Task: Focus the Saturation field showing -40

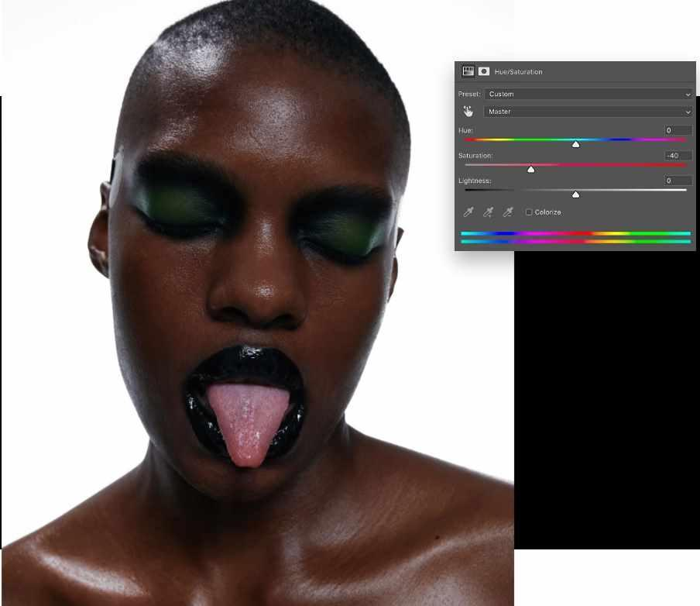Action: 678,156
